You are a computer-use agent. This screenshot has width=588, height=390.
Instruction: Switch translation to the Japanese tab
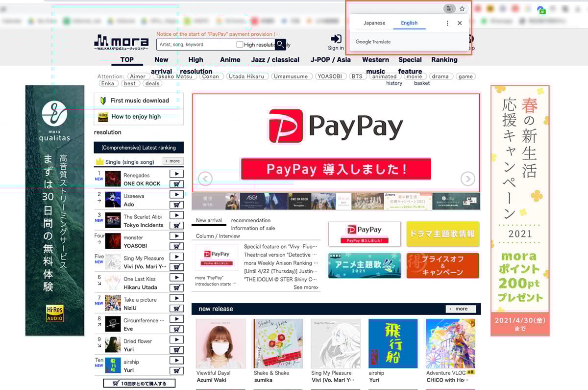coord(374,23)
